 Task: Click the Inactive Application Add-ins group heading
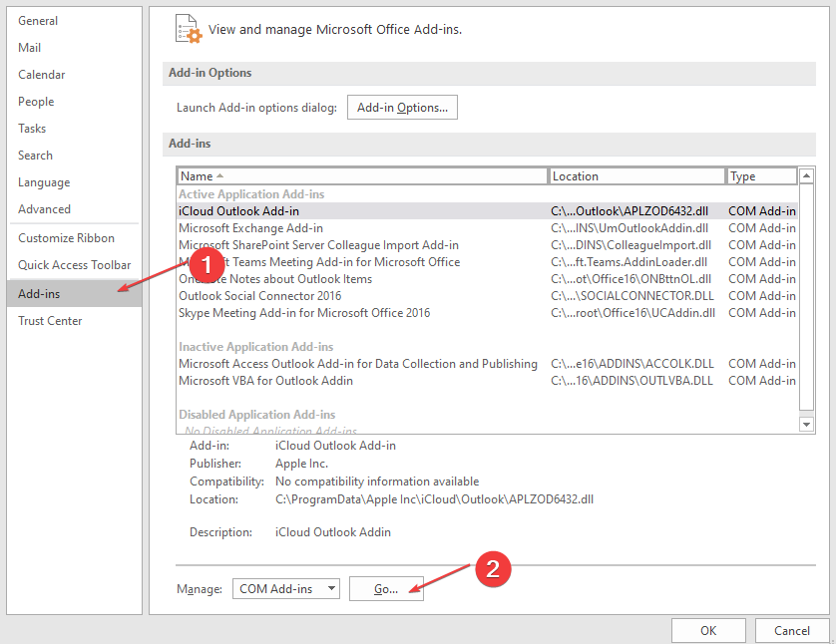[x=256, y=347]
